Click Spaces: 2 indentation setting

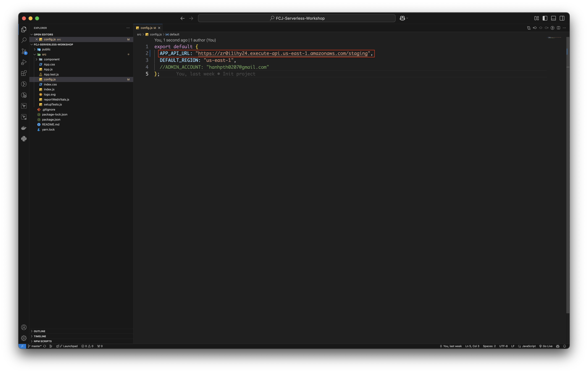(489, 346)
